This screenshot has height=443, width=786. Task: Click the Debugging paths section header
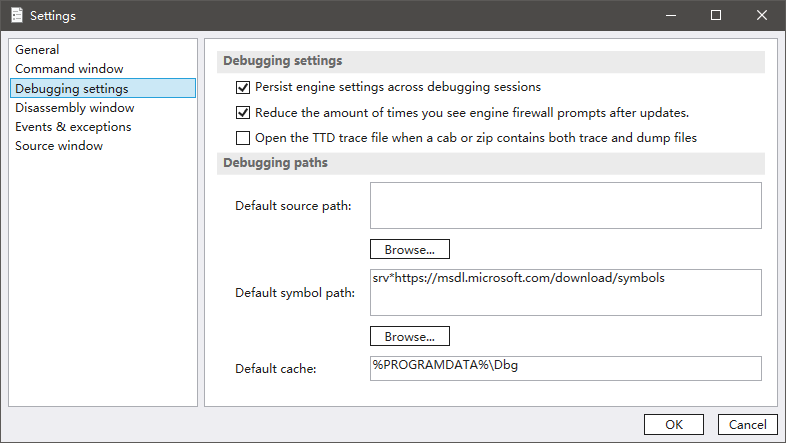point(491,163)
